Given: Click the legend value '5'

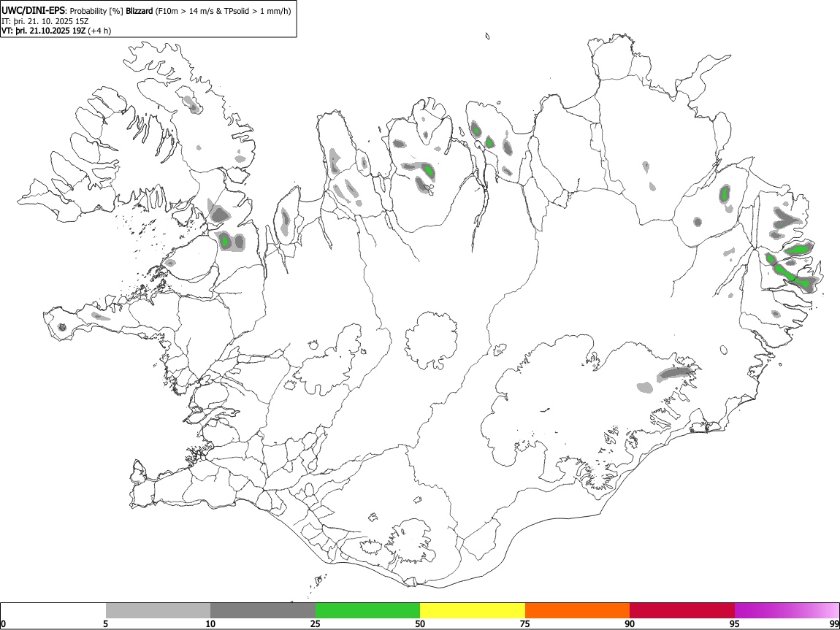Looking at the screenshot, I should (106, 623).
